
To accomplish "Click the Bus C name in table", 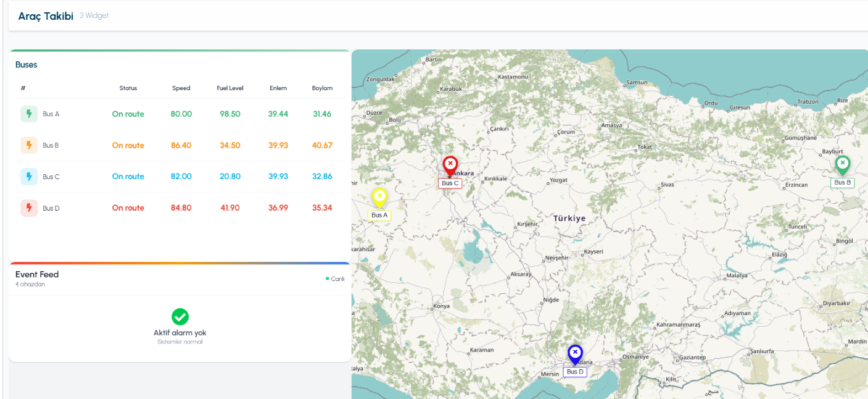I will pos(51,177).
